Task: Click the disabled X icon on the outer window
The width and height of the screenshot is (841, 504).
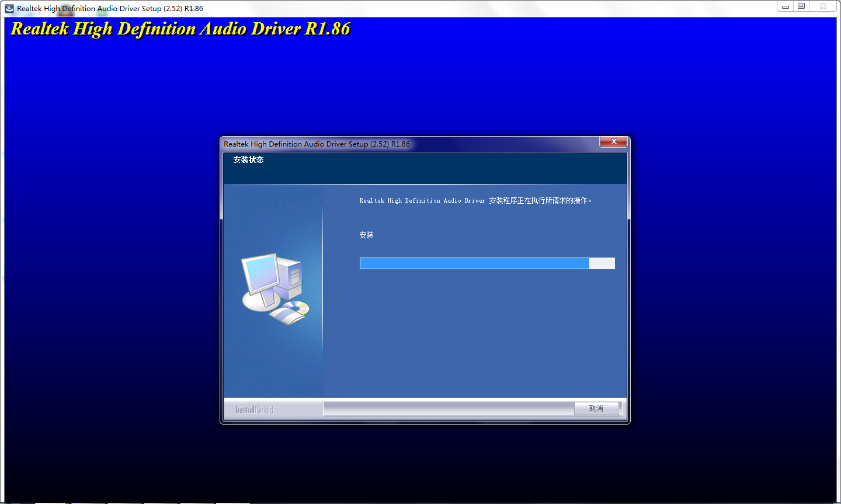Action: point(823,6)
